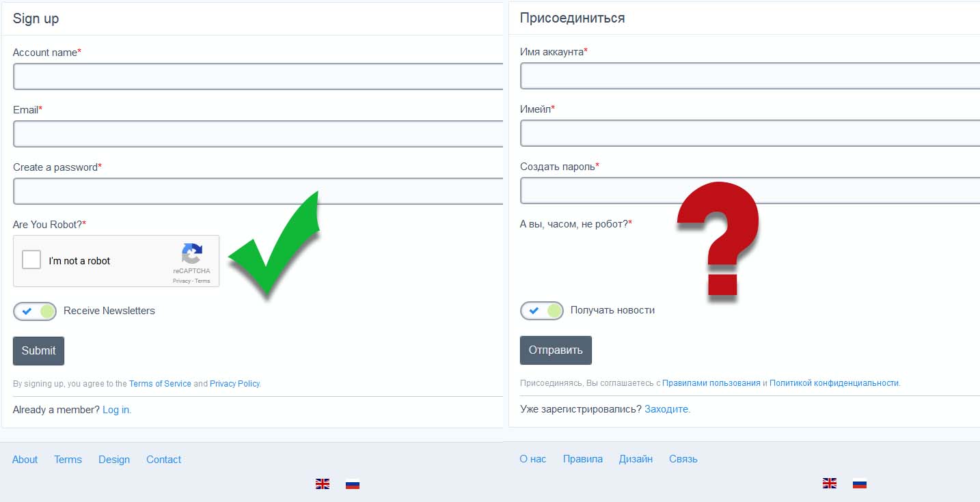The image size is (980, 502).
Task: Go to the Contact footer link
Action: [163, 460]
